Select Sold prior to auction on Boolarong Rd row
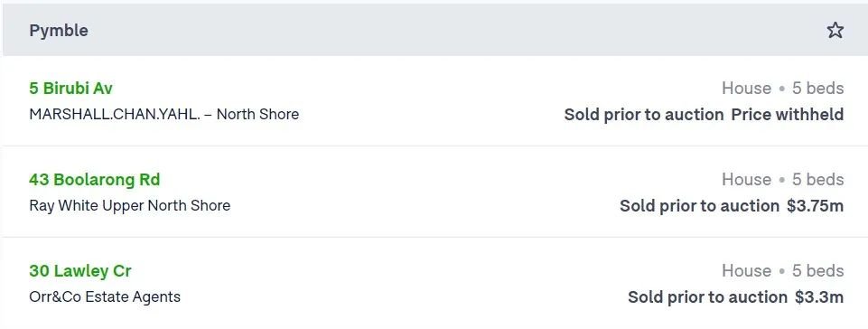Image resolution: width=868 pixels, height=329 pixels. coord(700,206)
